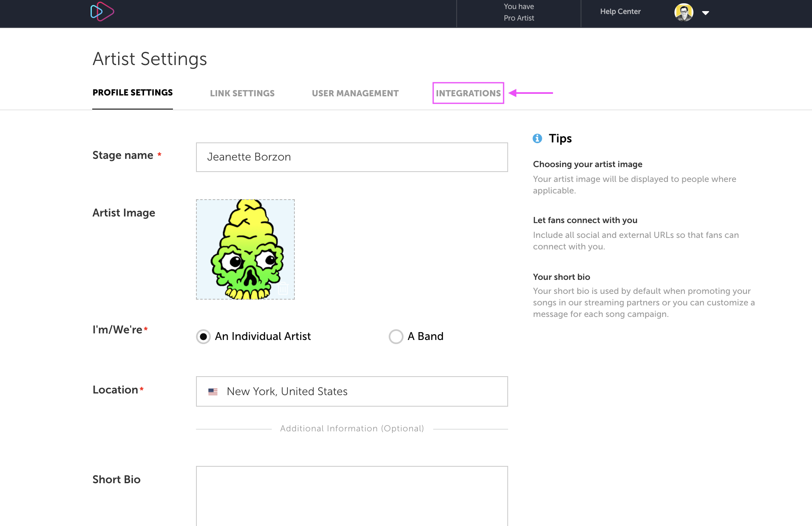The height and width of the screenshot is (526, 812).
Task: Expand the account dropdown arrow
Action: (x=705, y=13)
